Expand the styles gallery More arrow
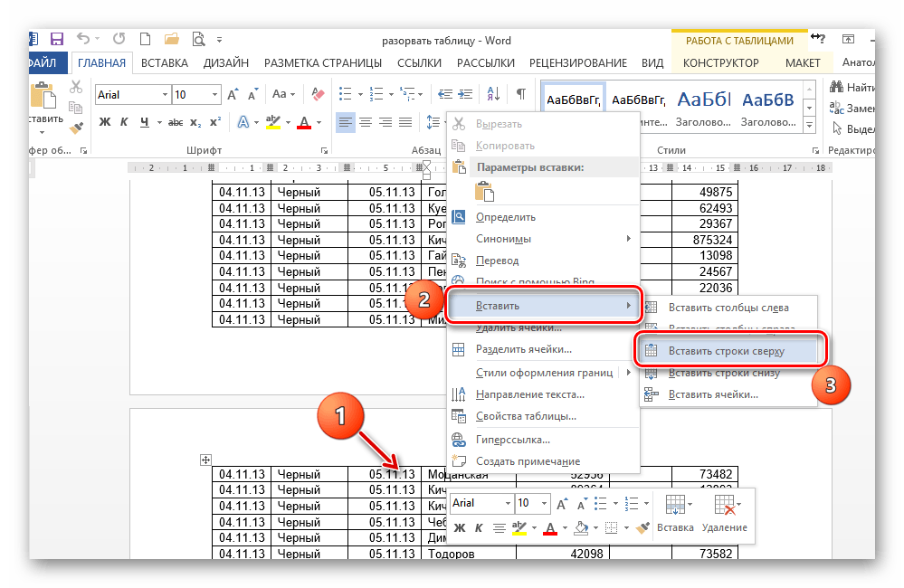Viewport: 904px width, 588px height. coord(810,125)
